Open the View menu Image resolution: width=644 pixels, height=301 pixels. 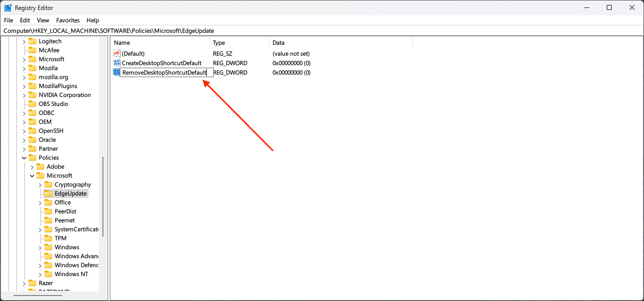[43, 20]
